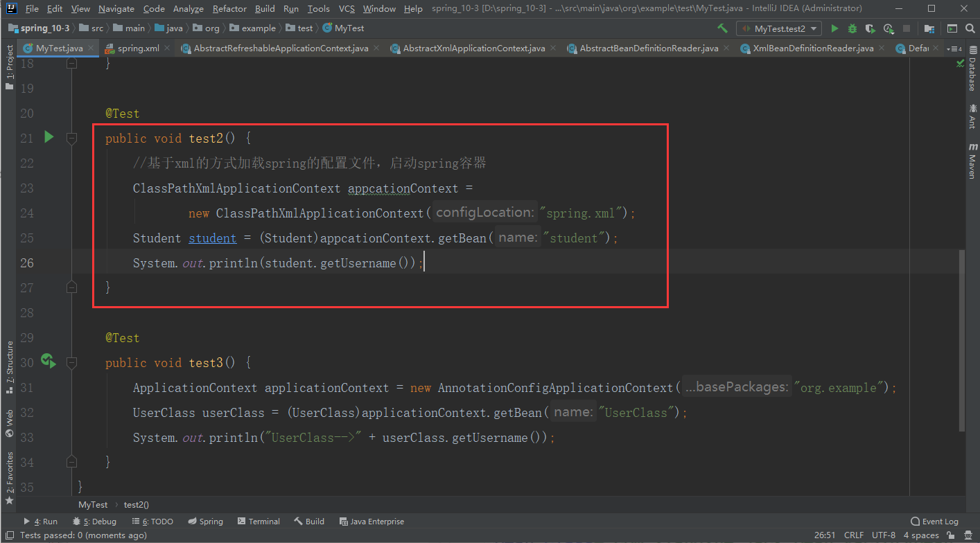Viewport: 980px width, 543px height.
Task: Open the Web side panel
Action: (10, 423)
